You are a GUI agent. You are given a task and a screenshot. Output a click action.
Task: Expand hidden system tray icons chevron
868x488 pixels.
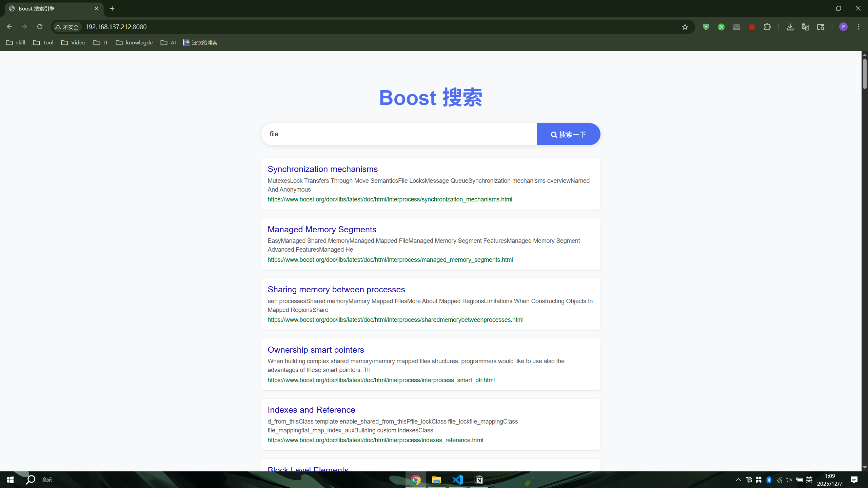coord(738,480)
